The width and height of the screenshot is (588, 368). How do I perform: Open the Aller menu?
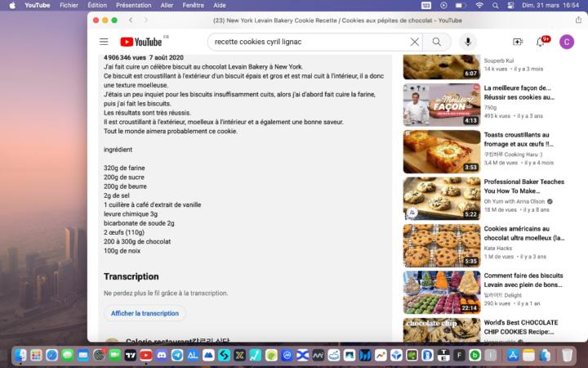tap(167, 5)
